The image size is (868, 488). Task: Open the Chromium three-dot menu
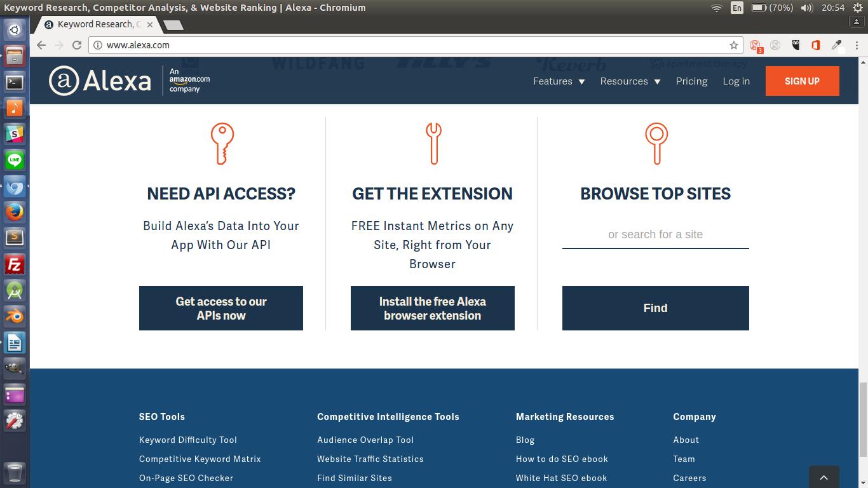tap(856, 45)
